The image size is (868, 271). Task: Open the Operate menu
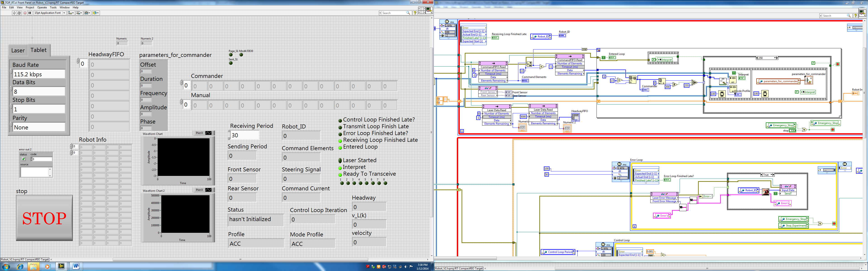[42, 7]
